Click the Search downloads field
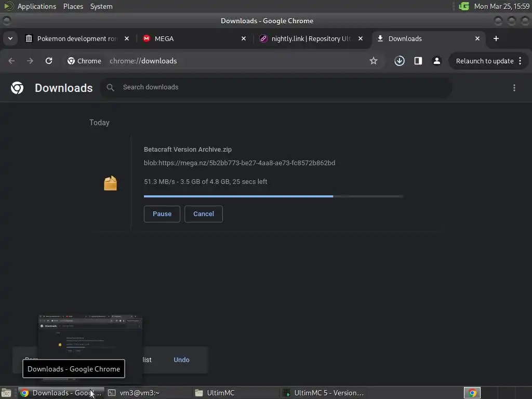532x399 pixels. [275, 87]
